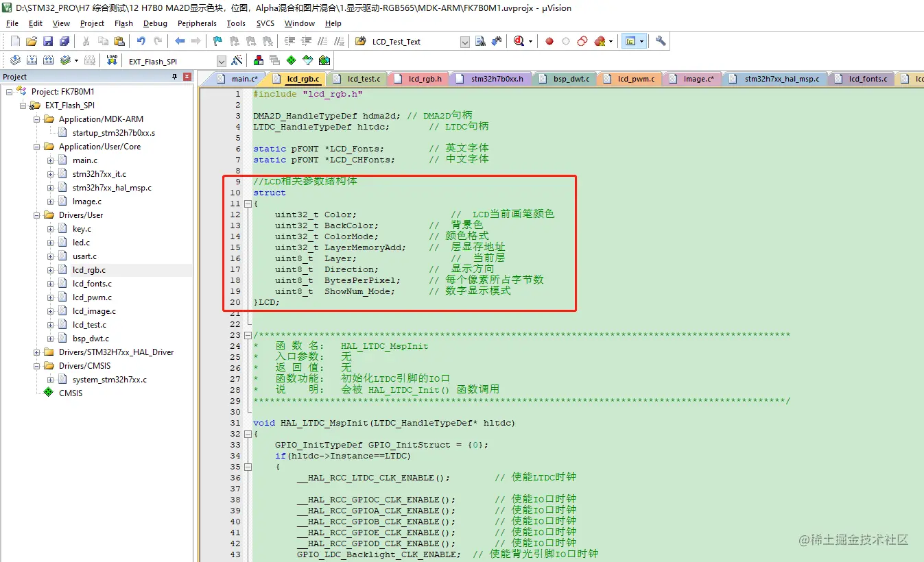
Task: Click the Translate icon on the build toolbar
Action: (x=15, y=60)
